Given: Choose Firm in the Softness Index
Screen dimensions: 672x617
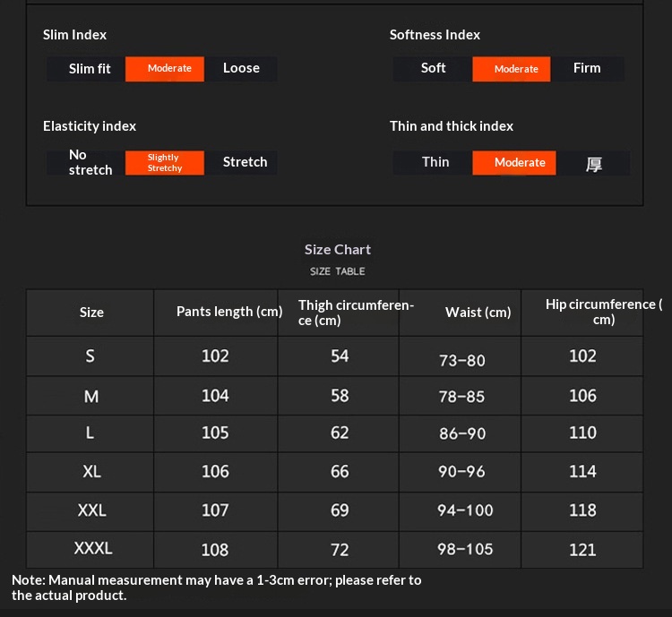Looking at the screenshot, I should pyautogui.click(x=587, y=69).
